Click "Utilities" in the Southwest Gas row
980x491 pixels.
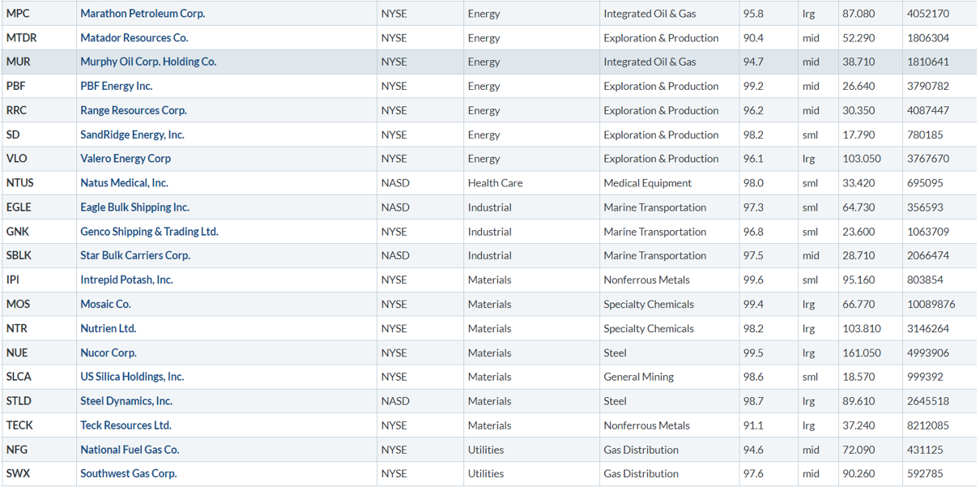pos(485,474)
